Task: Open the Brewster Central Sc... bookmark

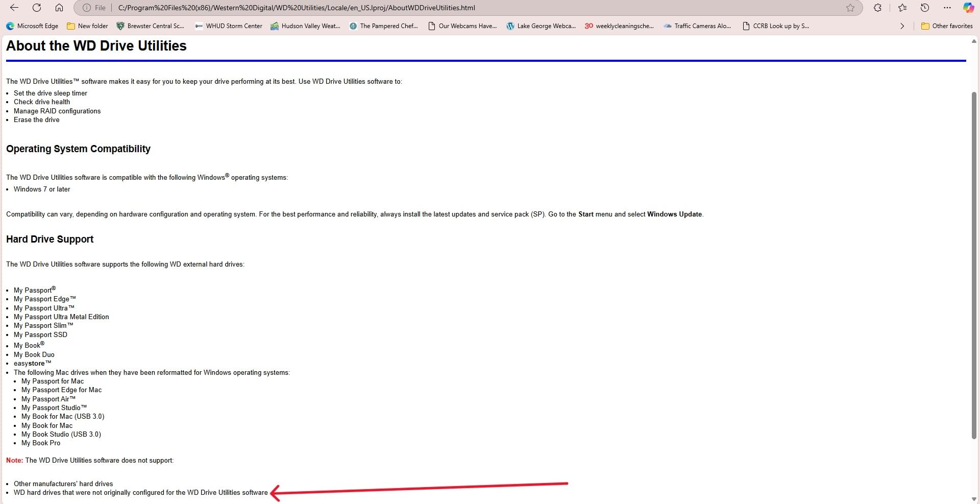Action: tap(151, 26)
